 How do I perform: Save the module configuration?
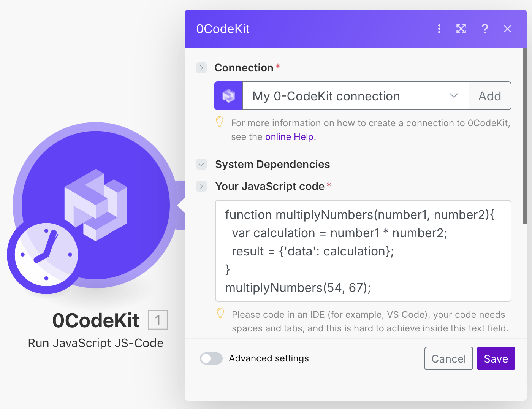[496, 358]
